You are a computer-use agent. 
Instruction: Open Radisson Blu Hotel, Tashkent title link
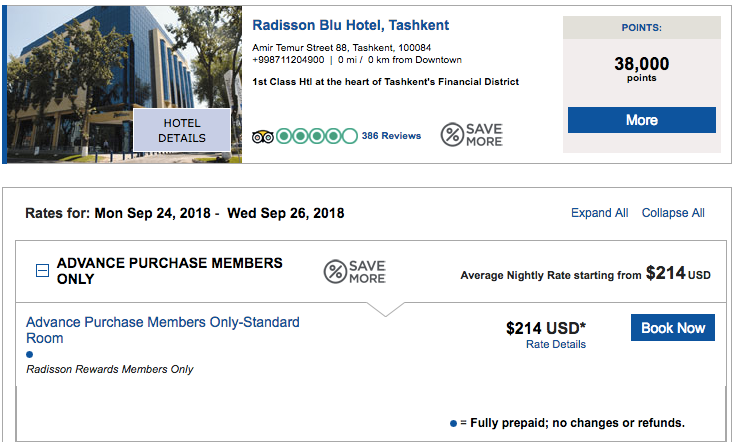(350, 26)
